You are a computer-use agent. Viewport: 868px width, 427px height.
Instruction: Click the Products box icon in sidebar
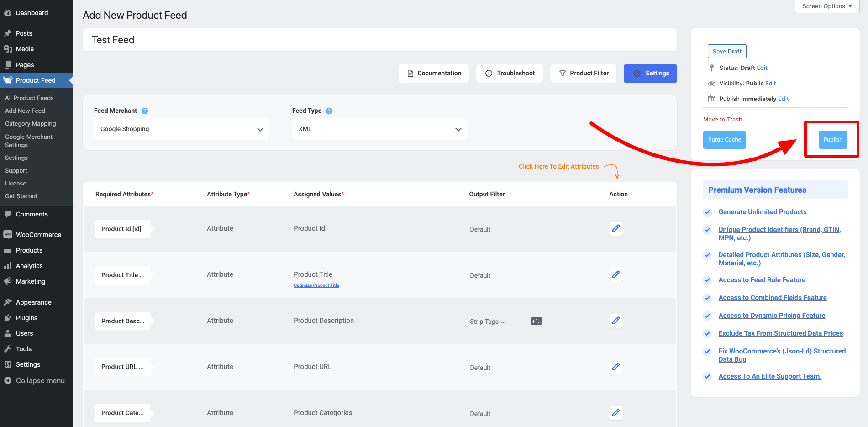[x=8, y=250]
